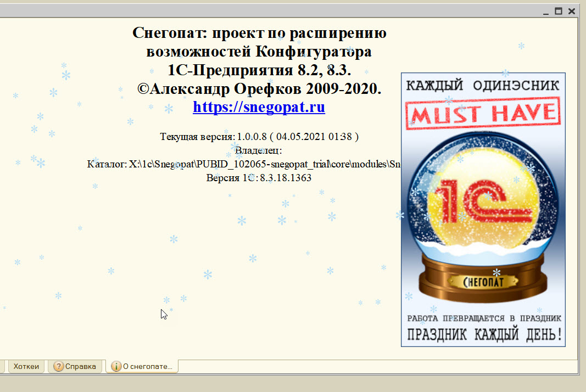Click the 'Каталог: X:\1c\Snegopat' path text
The height and width of the screenshot is (392, 586).
click(x=244, y=164)
